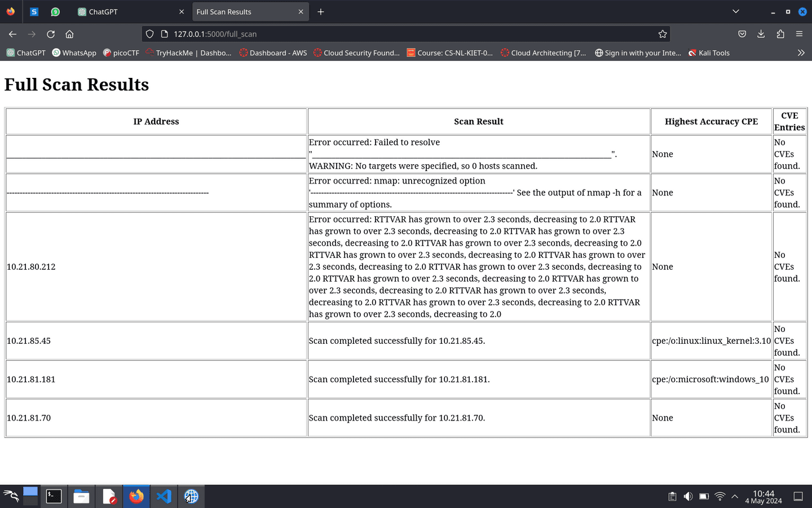Screen dimensions: 812x508
Task: Open the Wi-Fi network tray icon
Action: click(x=720, y=497)
